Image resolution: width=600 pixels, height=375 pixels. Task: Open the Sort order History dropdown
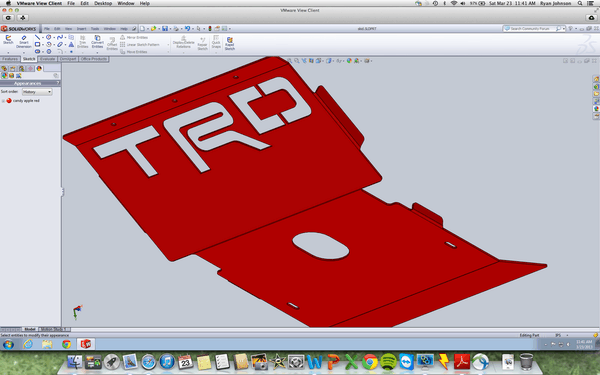pos(37,92)
